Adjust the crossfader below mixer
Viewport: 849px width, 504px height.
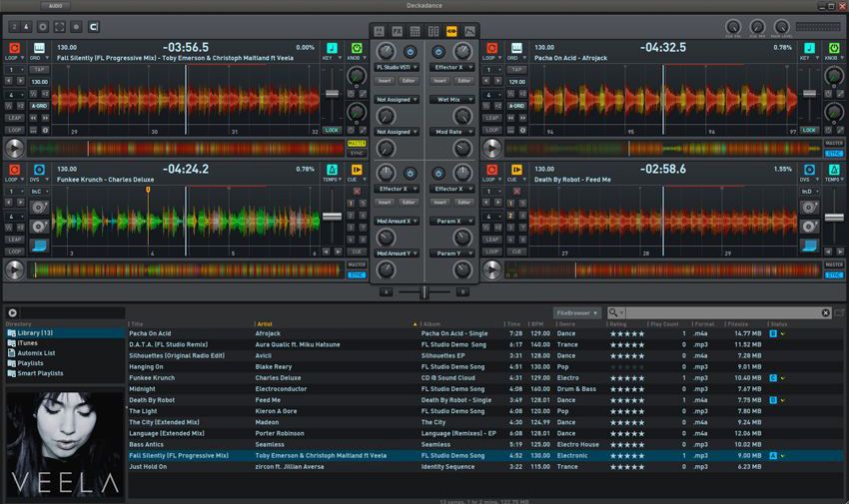click(x=424, y=292)
